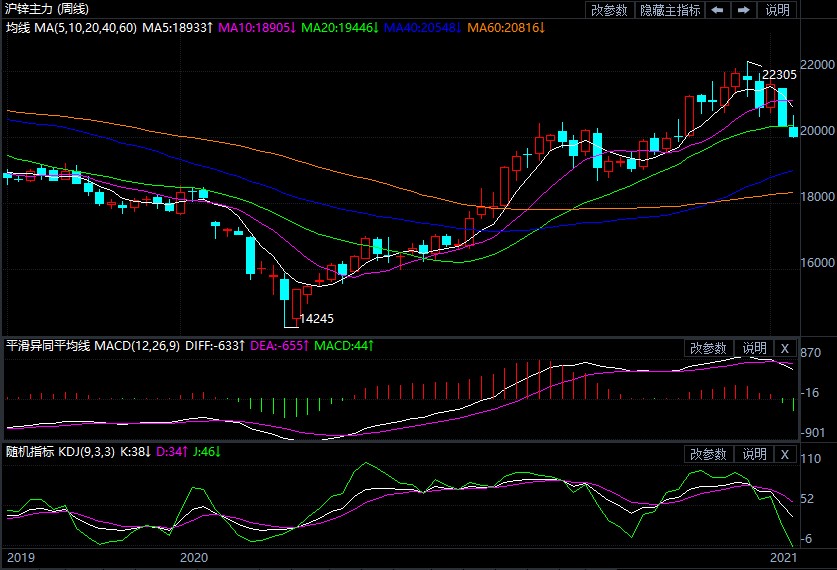Click the 2020 label on time axis
The width and height of the screenshot is (837, 570).
[x=193, y=557]
